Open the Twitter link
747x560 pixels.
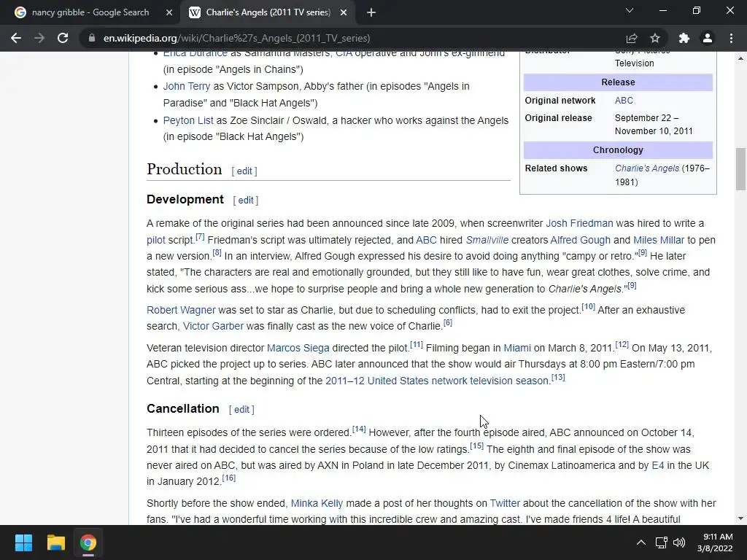(x=505, y=503)
